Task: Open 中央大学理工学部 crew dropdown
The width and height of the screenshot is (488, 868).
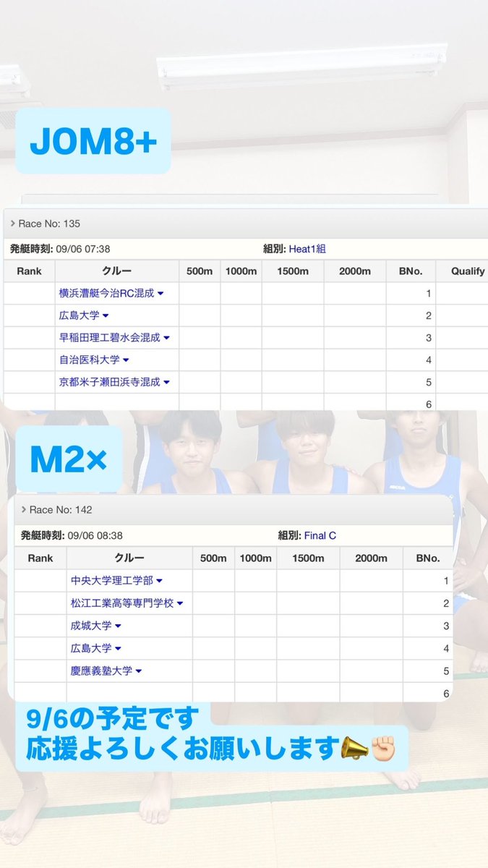Action: click(x=116, y=581)
